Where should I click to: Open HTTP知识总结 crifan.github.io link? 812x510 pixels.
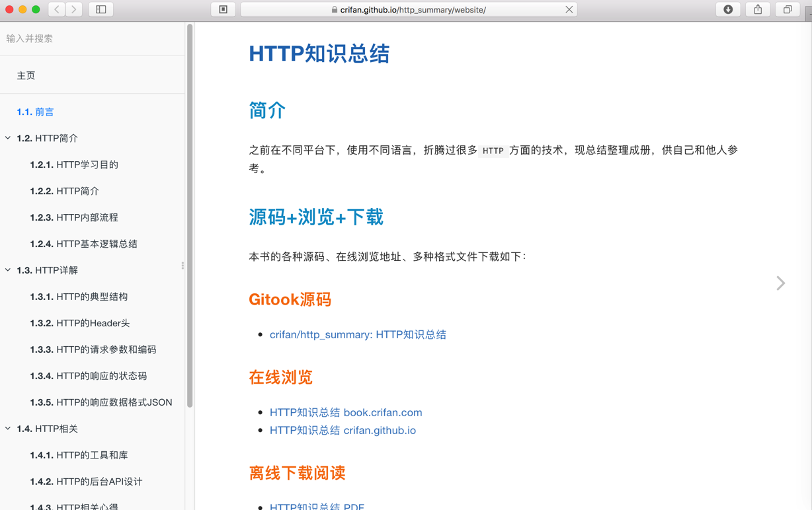[x=343, y=430]
